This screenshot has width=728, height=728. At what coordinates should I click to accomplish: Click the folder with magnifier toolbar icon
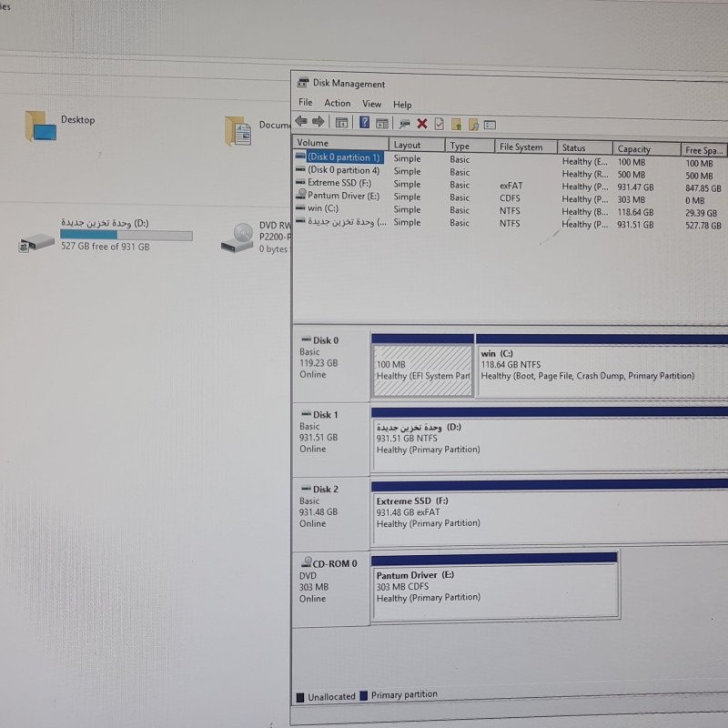tap(473, 125)
